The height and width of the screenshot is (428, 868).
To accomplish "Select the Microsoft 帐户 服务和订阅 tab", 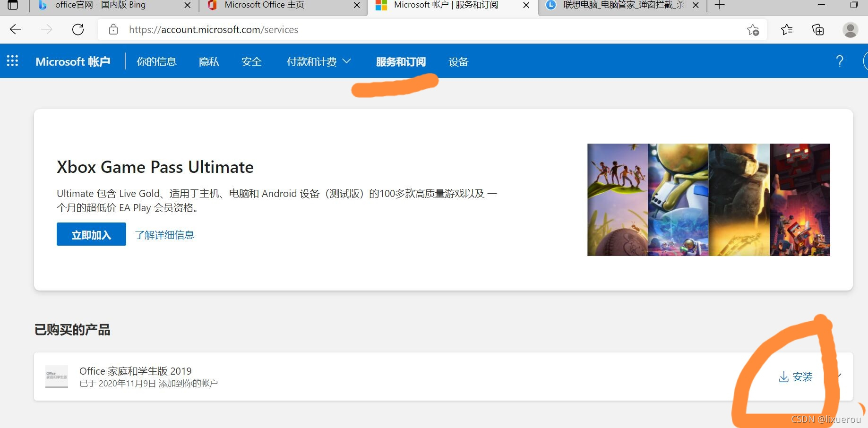I will (446, 5).
